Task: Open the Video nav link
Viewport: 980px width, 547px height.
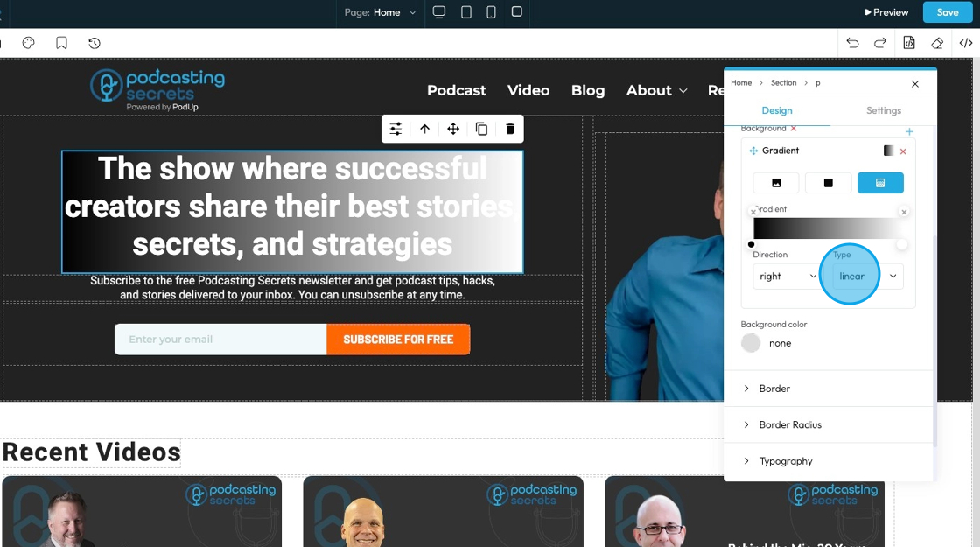Action: pyautogui.click(x=528, y=91)
